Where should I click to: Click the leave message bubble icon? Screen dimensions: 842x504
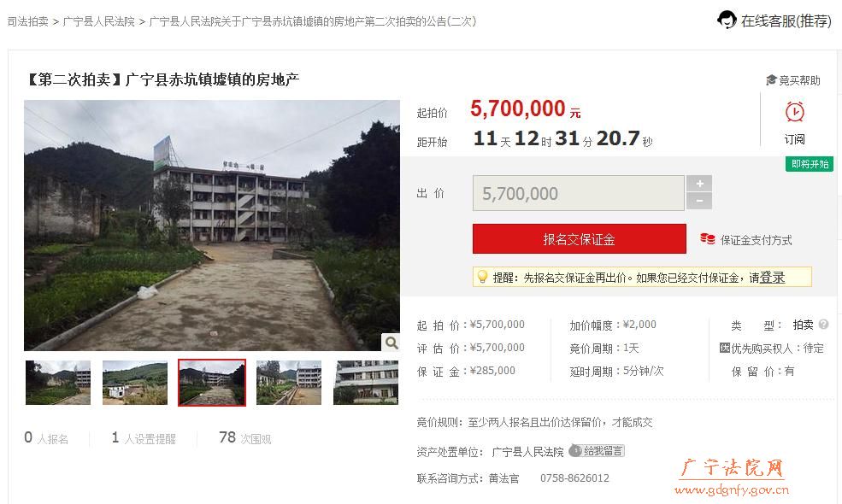click(575, 450)
